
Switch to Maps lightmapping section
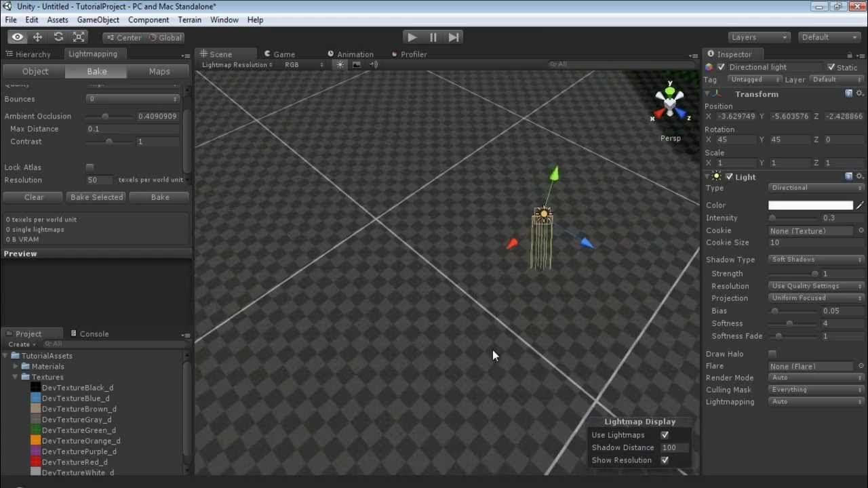coord(159,71)
